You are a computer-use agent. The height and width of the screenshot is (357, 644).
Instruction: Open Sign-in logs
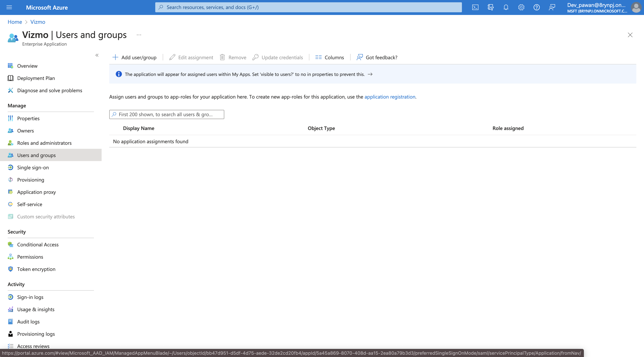(51, 297)
